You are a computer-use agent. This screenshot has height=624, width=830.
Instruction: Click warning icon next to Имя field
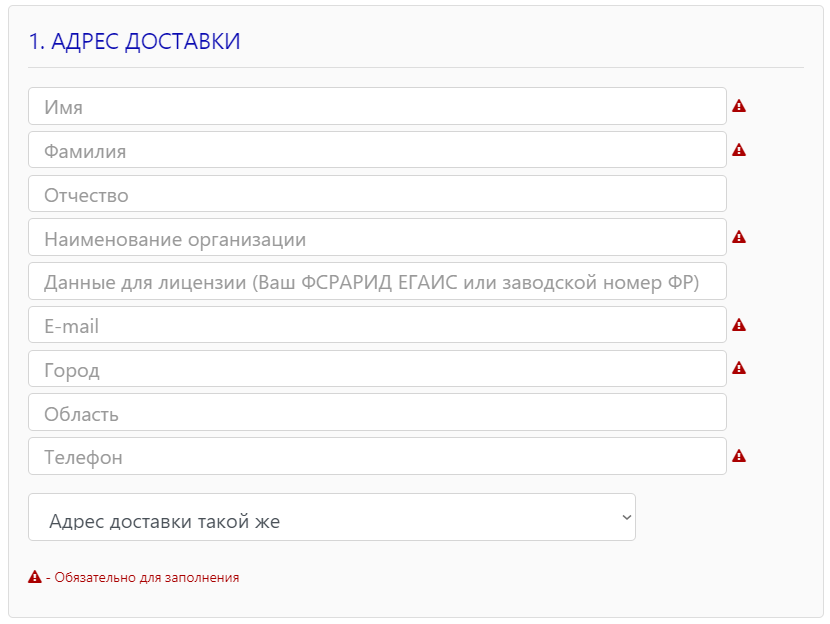pyautogui.click(x=739, y=106)
